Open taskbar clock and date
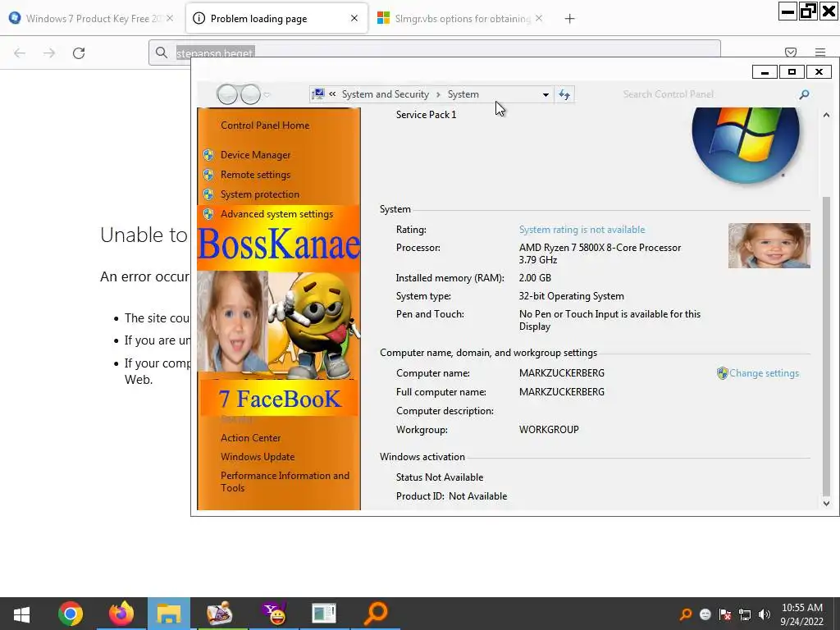The width and height of the screenshot is (840, 630). [802, 614]
